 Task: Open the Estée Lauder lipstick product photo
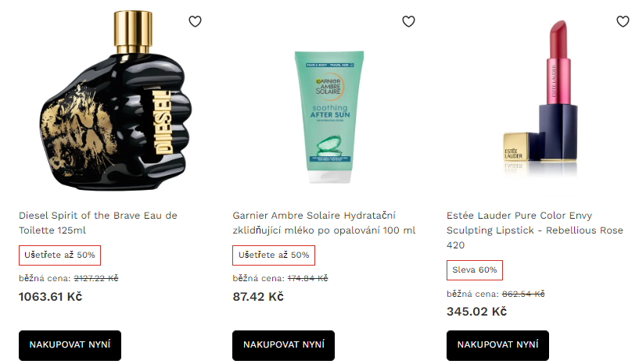540,97
